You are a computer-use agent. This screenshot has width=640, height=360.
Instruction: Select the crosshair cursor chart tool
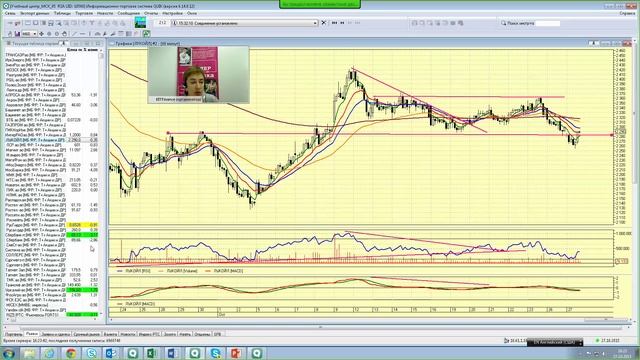pyautogui.click(x=41, y=33)
